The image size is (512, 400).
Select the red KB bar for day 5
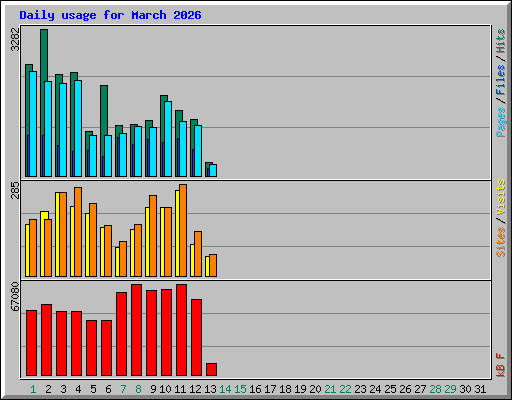(x=92, y=348)
